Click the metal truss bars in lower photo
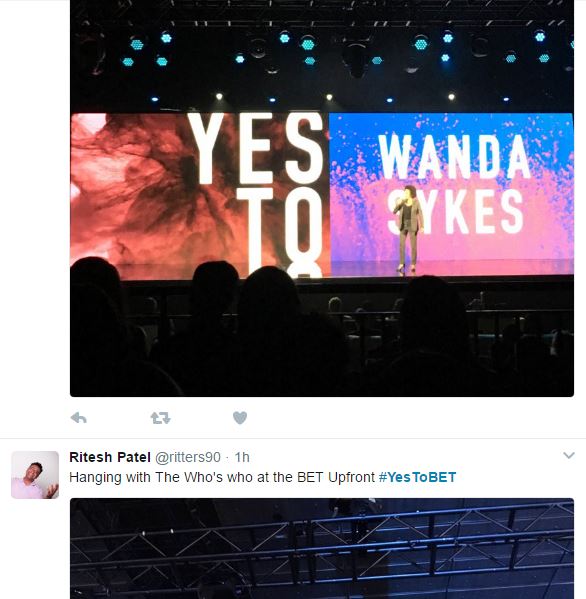This screenshot has height=599, width=586. pos(322,542)
